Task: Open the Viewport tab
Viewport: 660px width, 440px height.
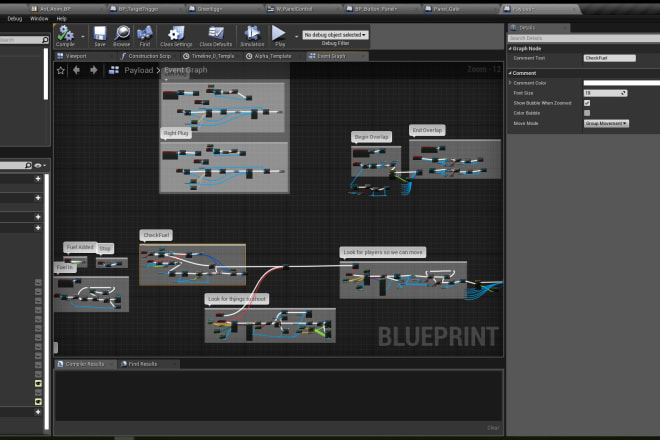Action: (x=76, y=56)
